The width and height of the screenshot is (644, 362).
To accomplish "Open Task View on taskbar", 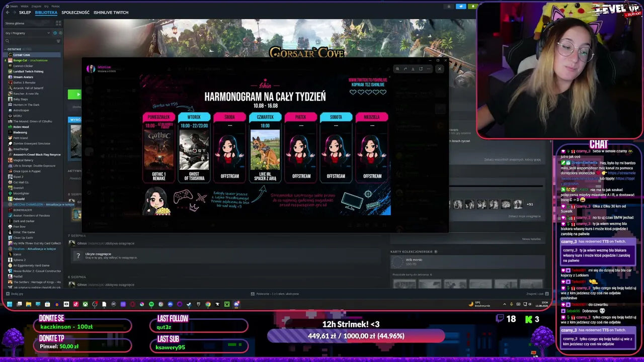I will pos(19,304).
